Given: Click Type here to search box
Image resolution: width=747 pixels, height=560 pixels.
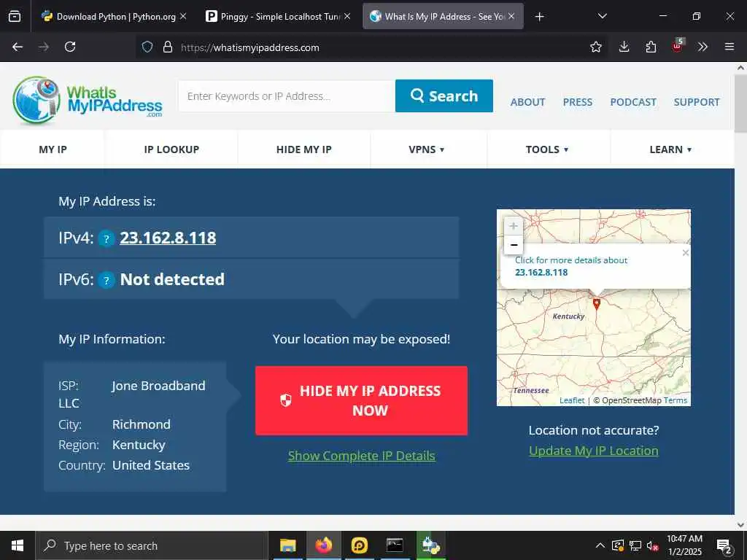Looking at the screenshot, I should 152,545.
